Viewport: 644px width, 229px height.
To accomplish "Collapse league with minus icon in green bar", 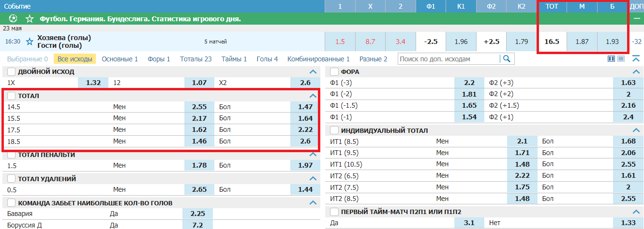I will [637, 18].
